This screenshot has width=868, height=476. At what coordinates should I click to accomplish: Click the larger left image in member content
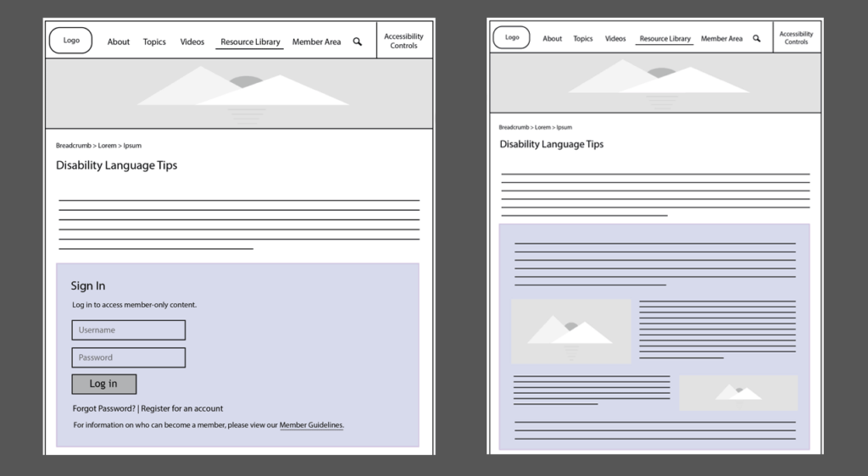570,332
